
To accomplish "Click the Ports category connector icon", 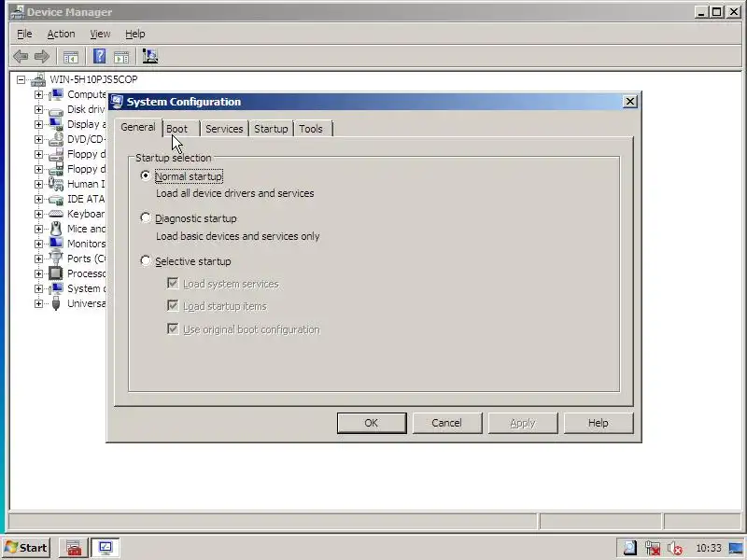I will pos(56,259).
